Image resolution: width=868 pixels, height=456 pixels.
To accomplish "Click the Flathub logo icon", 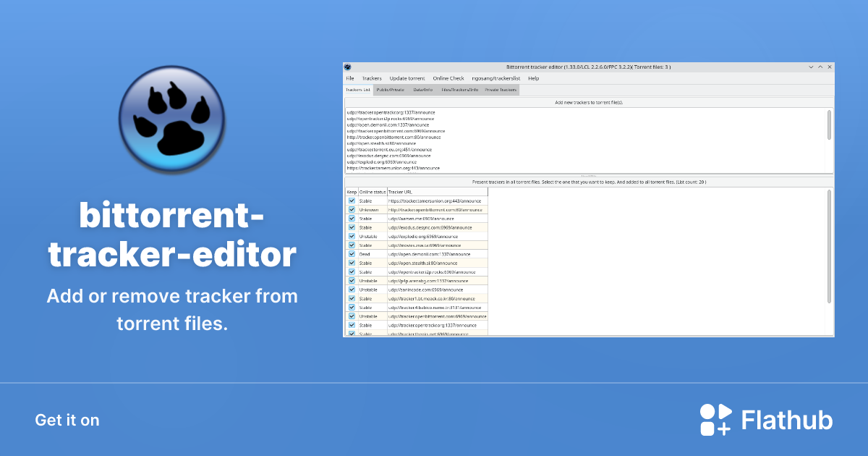I will pos(715,419).
